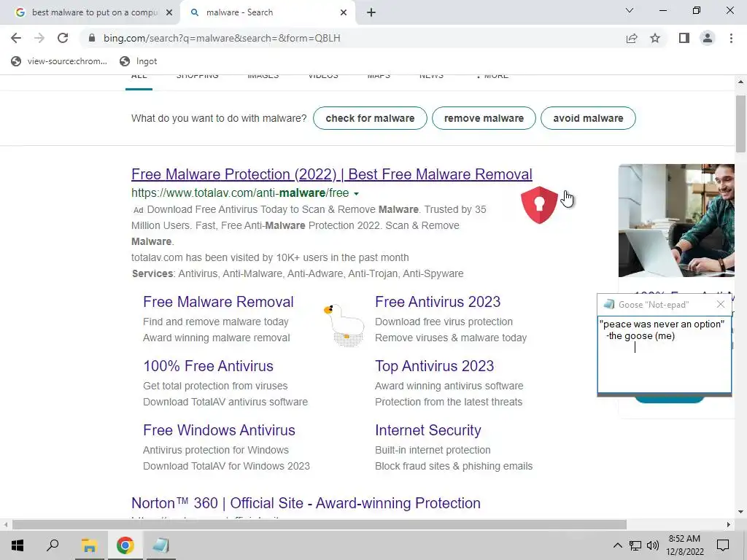
Task: Click the scroll down arrow
Action: [x=740, y=513]
